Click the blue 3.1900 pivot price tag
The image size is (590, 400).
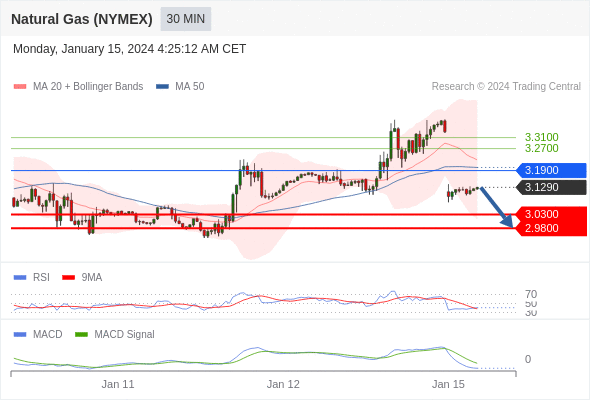(551, 170)
